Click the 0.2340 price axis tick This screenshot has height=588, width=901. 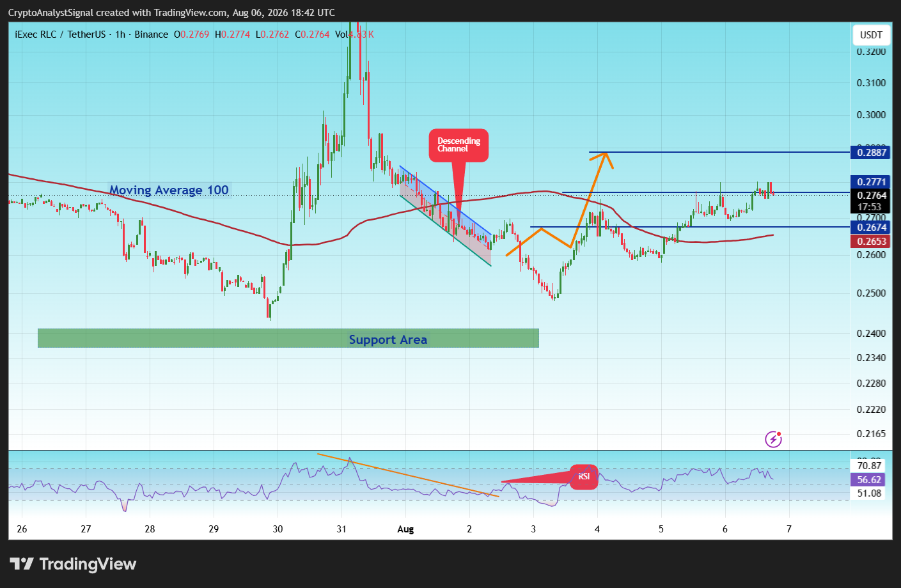872,358
